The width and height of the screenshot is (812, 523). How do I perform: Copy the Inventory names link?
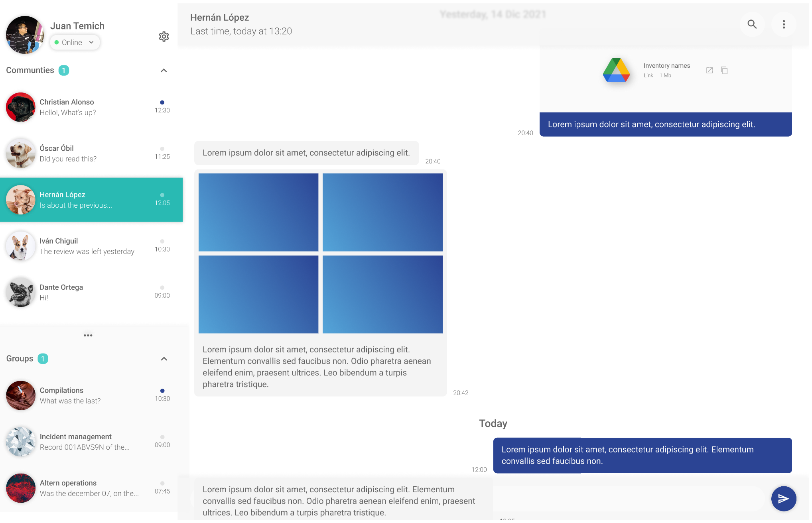pos(724,71)
